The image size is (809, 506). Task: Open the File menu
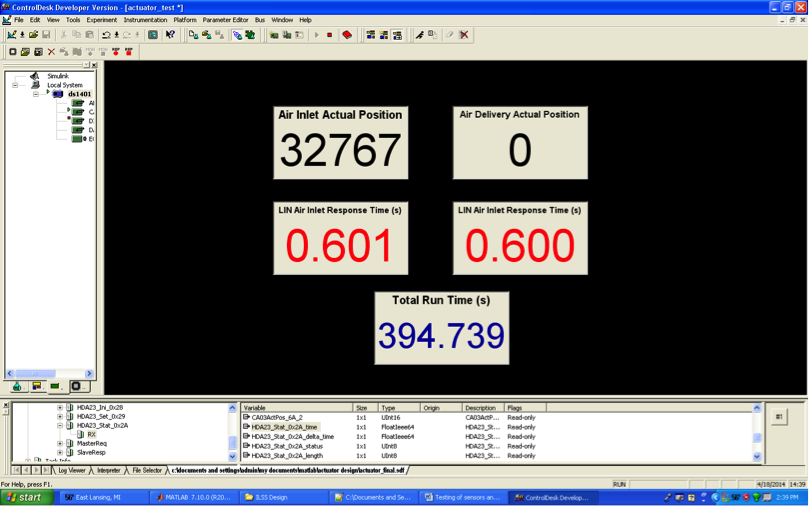(19, 20)
